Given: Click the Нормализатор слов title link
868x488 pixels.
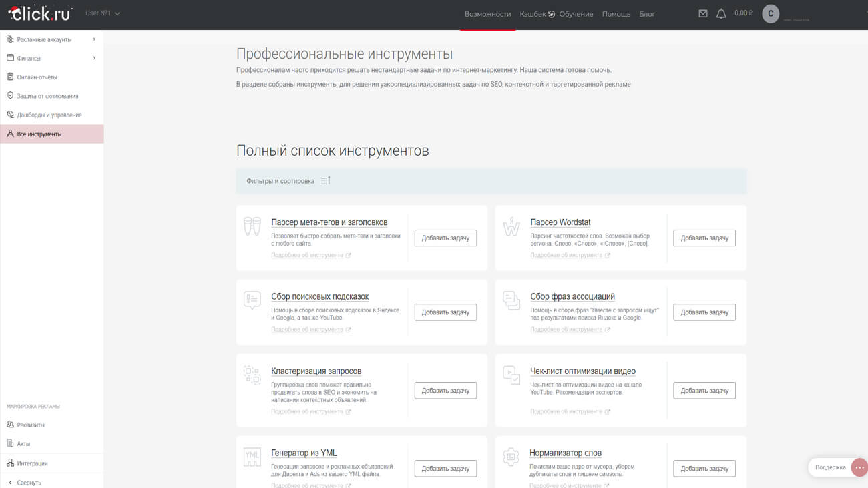Looking at the screenshot, I should point(565,453).
